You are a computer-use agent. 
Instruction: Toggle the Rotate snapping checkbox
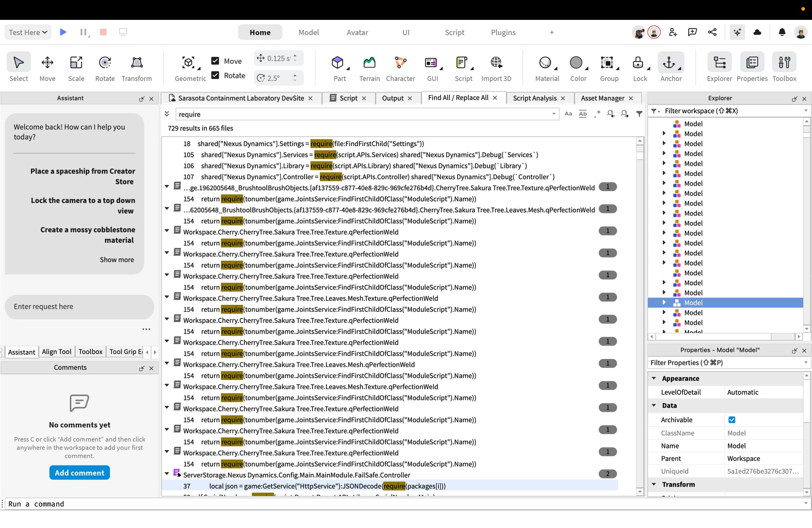(x=215, y=75)
